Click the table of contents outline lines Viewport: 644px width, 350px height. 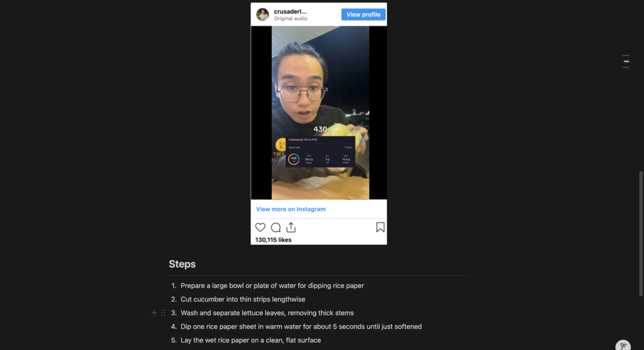[625, 61]
